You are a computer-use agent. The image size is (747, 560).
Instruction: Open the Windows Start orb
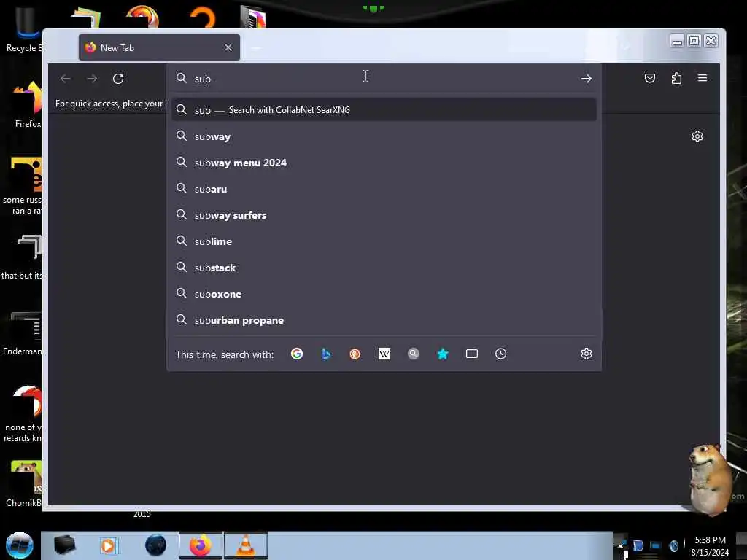[20, 545]
